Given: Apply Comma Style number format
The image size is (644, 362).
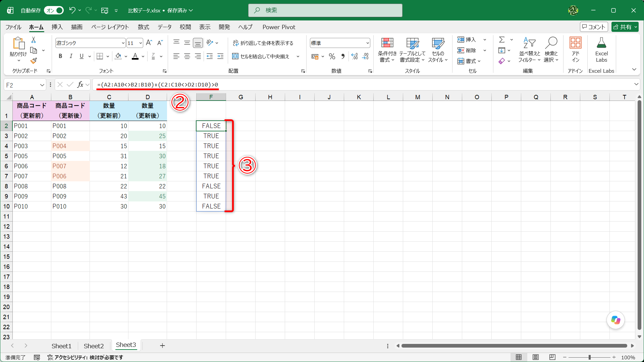Looking at the screenshot, I should point(343,56).
